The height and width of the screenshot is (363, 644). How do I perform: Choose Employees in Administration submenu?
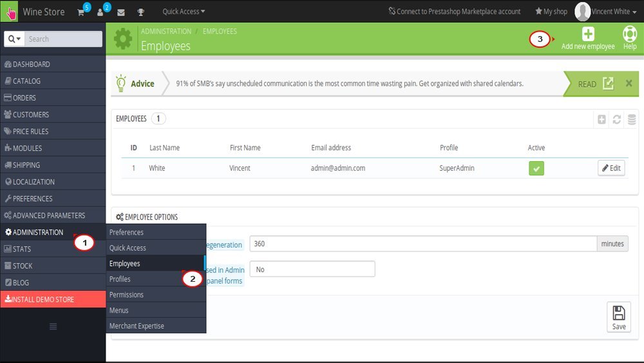[156, 264]
